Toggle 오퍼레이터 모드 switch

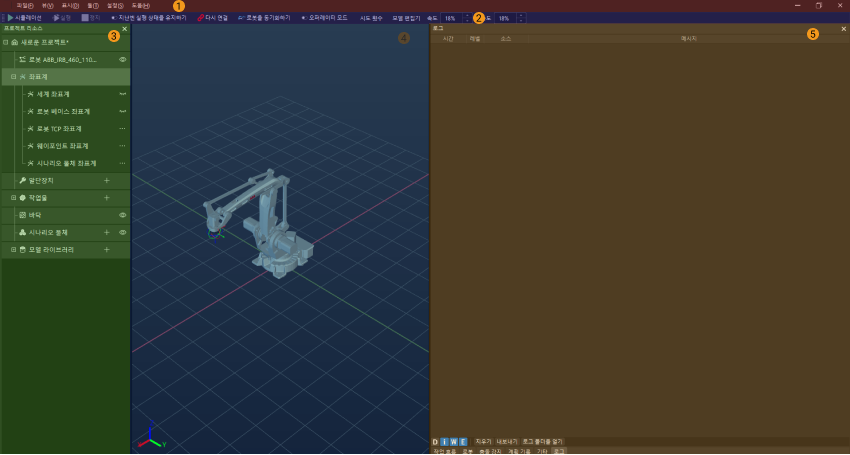pos(305,18)
